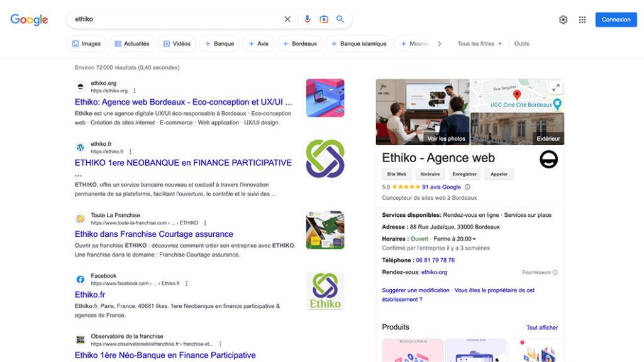The width and height of the screenshot is (644, 362).
Task: Open the Google apps grid
Action: click(x=582, y=19)
